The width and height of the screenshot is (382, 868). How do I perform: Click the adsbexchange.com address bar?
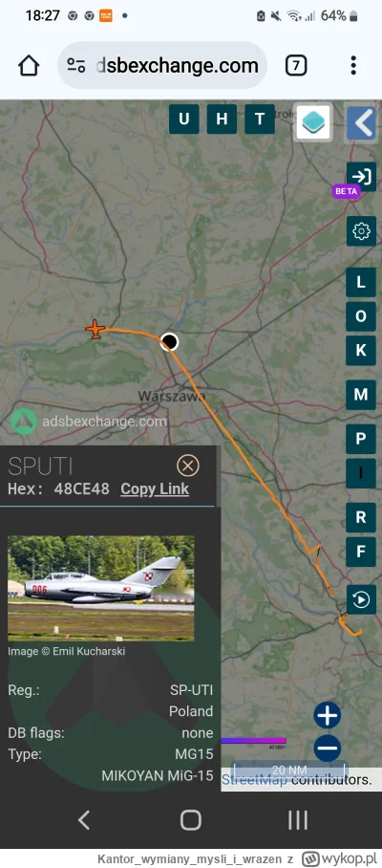162,65
